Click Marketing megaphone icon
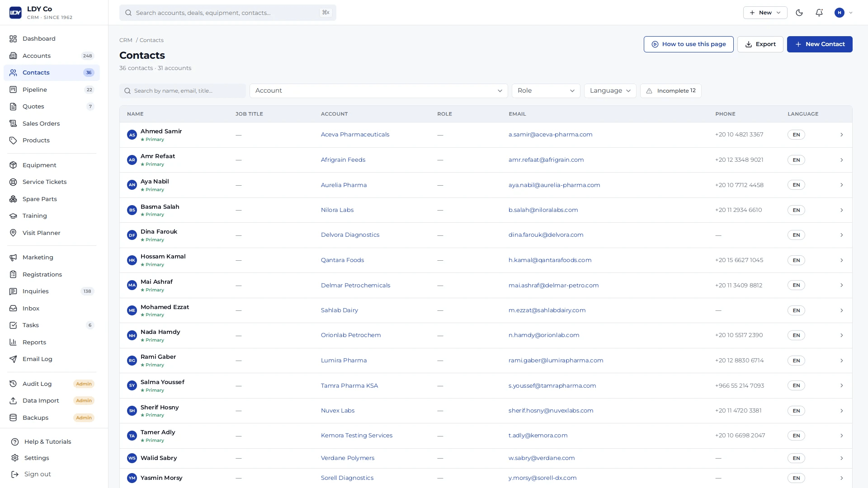Screen dimensions: 868x488 [13, 258]
